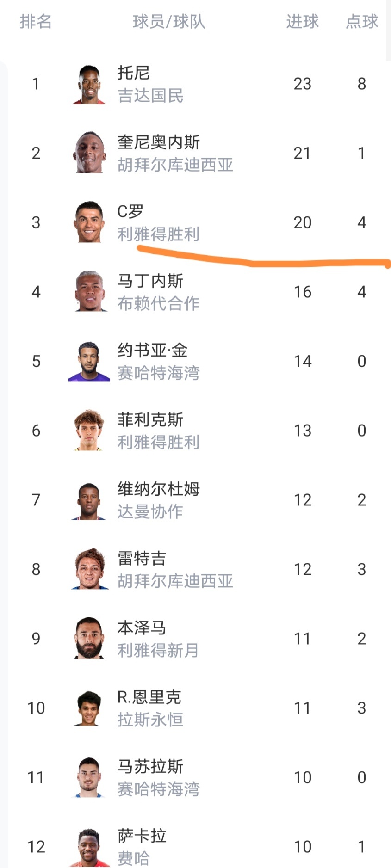Sort by the 进球 column header
Viewport: 391px width, 868px height.
[302, 22]
